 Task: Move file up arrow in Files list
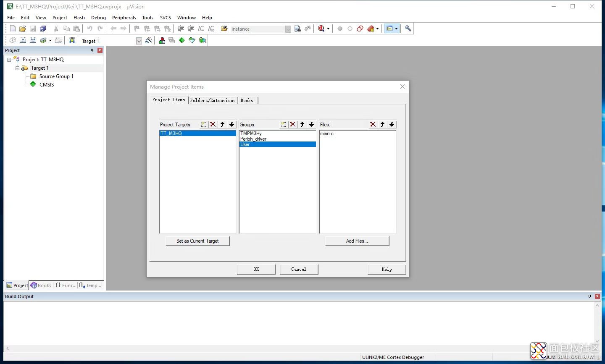[x=382, y=124]
